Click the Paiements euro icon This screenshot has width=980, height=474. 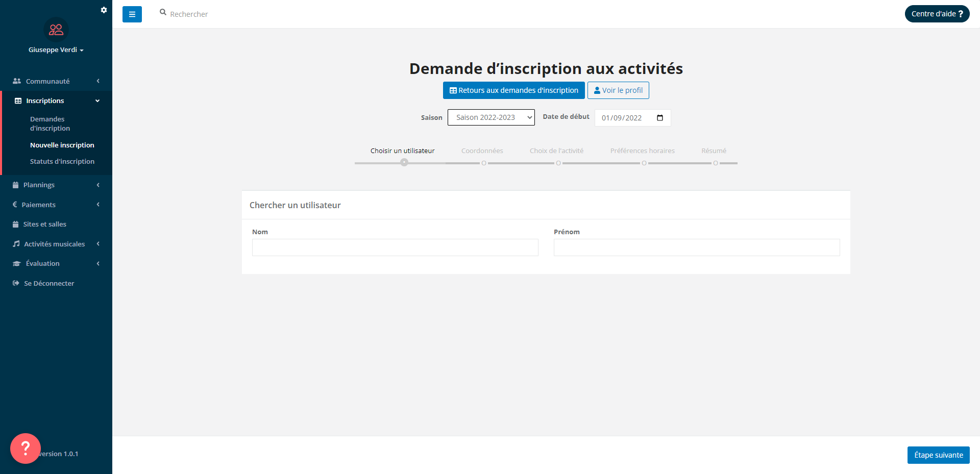click(x=15, y=204)
